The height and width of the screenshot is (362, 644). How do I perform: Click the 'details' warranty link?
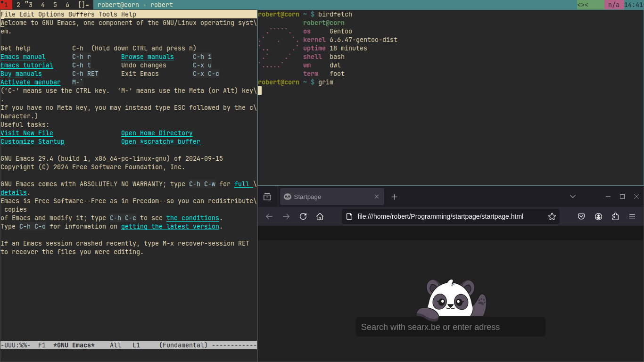point(14,192)
